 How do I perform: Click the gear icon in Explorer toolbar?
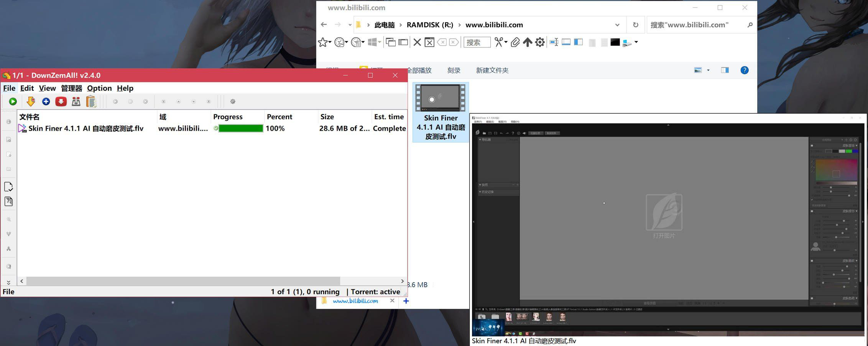[x=540, y=42]
